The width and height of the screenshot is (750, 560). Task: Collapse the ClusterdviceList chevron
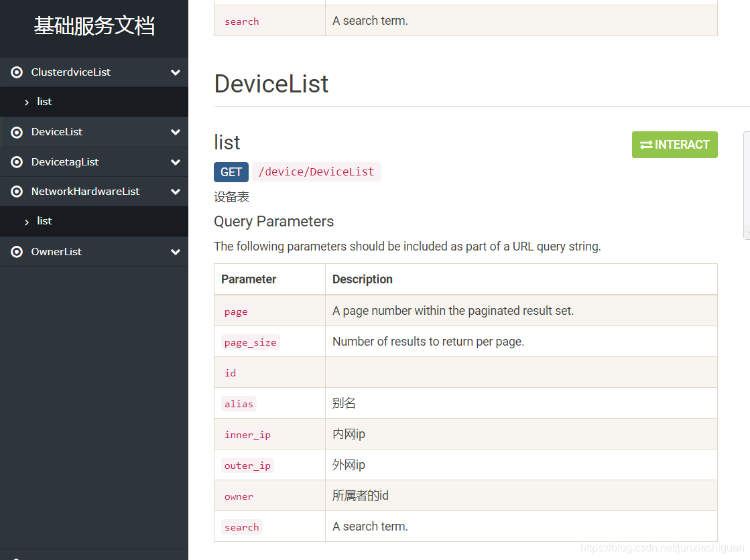click(x=176, y=73)
